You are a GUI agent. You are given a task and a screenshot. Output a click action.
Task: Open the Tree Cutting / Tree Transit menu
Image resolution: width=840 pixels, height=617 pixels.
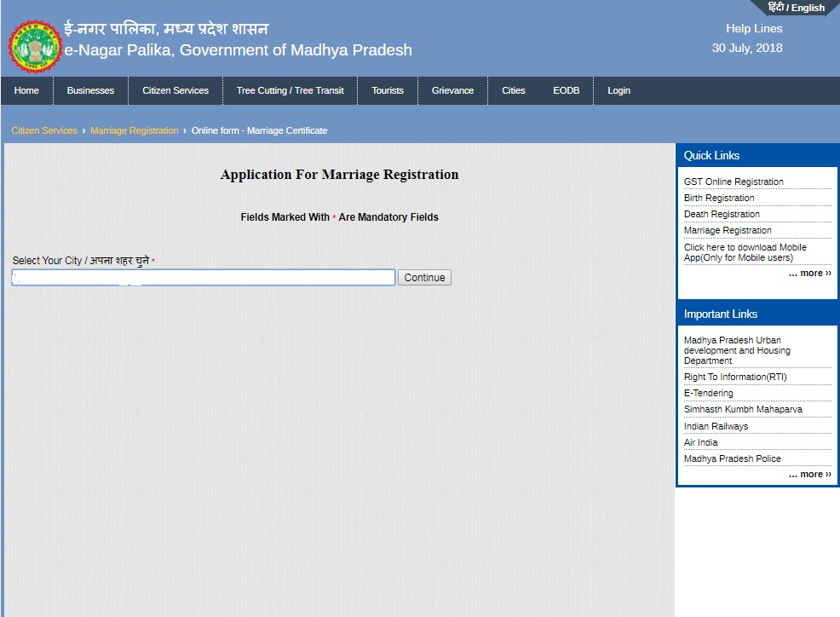point(291,90)
